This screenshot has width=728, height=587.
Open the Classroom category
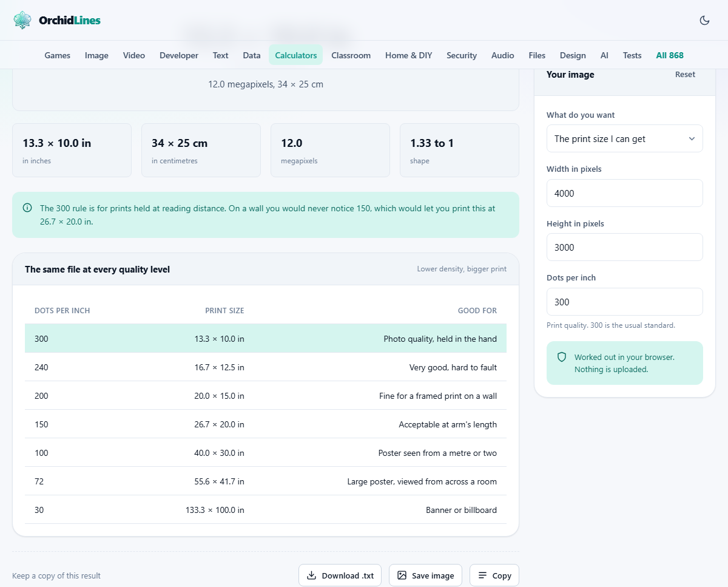coord(351,55)
